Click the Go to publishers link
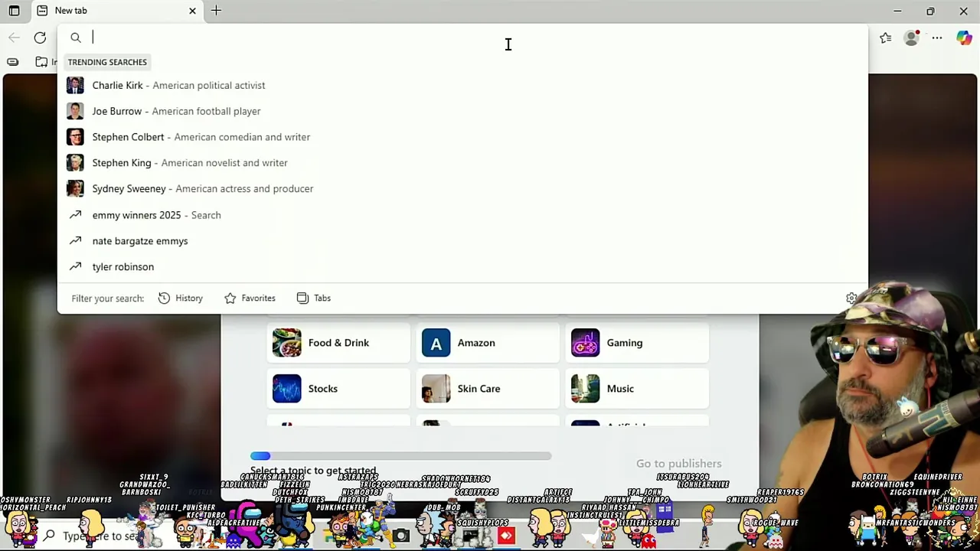This screenshot has height=551, width=980. [678, 464]
